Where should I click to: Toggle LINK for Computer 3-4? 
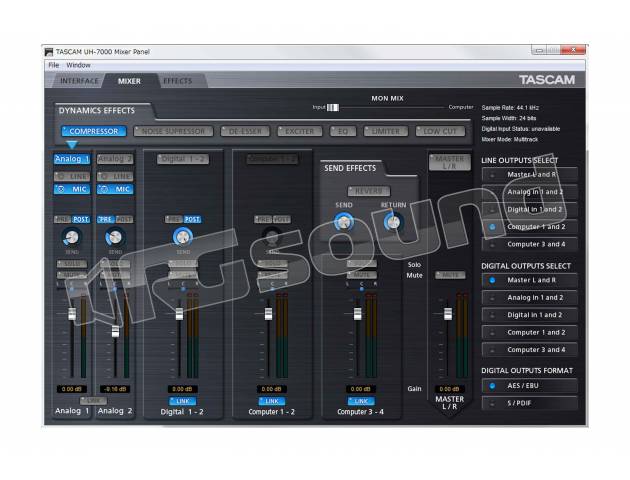361,401
